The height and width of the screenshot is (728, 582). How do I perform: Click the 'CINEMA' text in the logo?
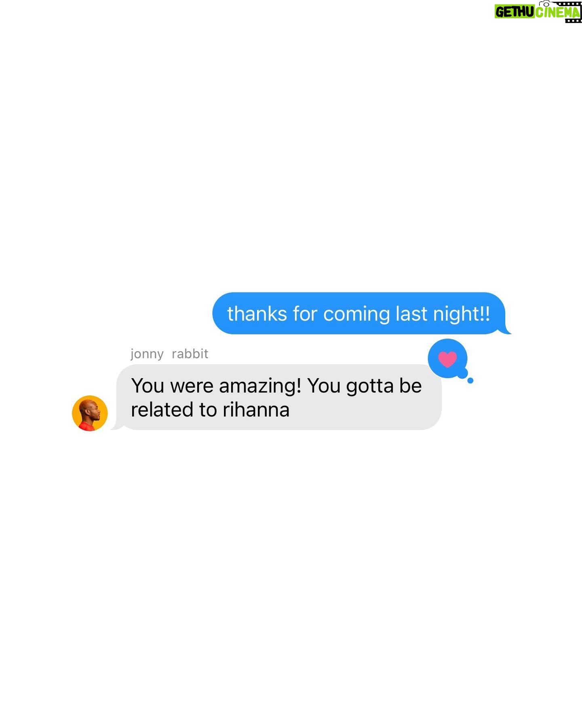pos(558,13)
